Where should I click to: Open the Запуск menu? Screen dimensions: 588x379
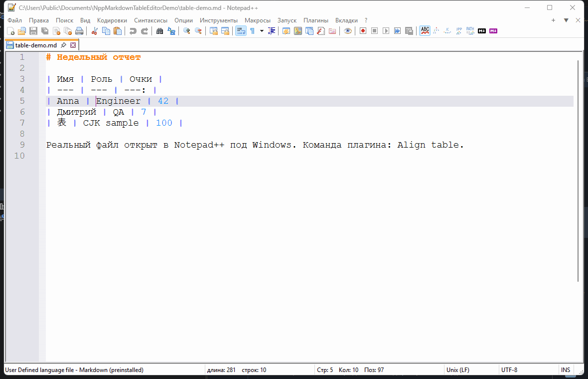[287, 20]
